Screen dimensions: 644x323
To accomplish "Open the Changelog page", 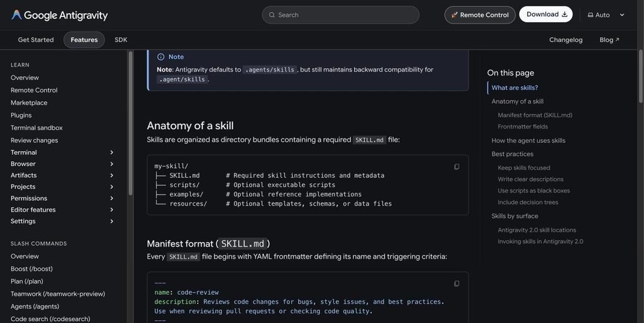I will (x=565, y=40).
